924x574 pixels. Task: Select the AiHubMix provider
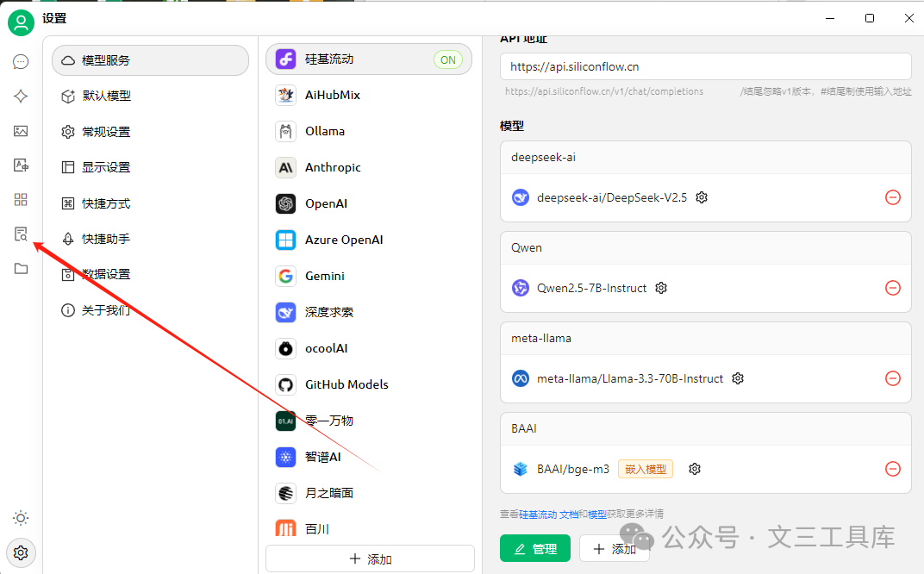[369, 95]
